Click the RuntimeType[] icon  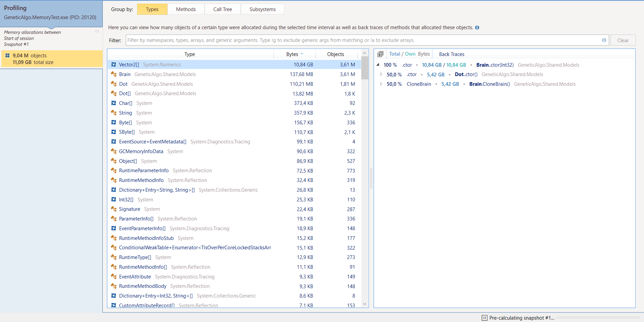point(114,257)
